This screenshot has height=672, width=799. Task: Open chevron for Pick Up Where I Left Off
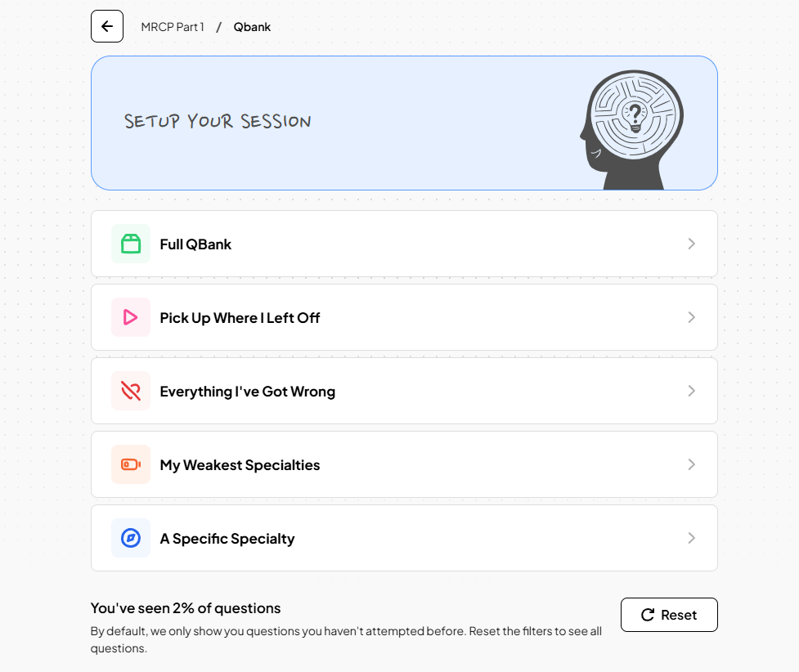click(x=692, y=317)
